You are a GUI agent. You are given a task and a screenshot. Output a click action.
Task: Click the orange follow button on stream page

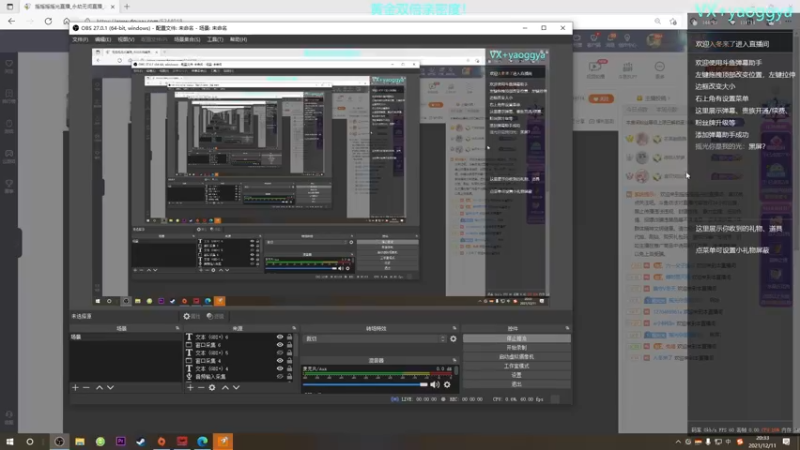(601, 98)
